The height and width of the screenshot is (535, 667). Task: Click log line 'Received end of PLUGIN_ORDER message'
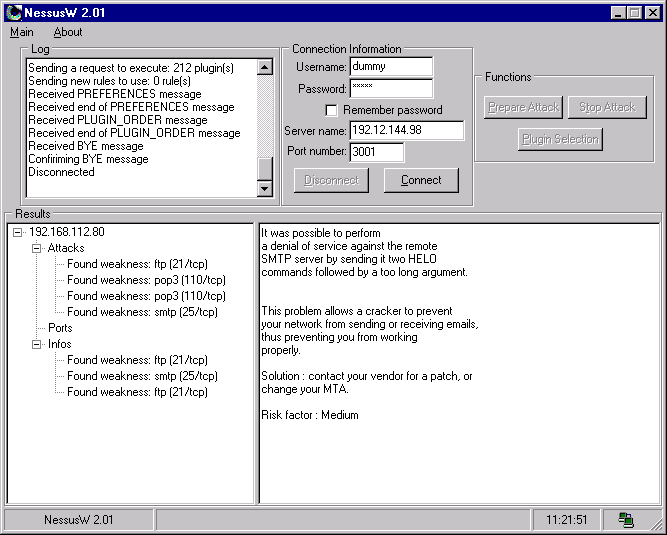click(134, 133)
